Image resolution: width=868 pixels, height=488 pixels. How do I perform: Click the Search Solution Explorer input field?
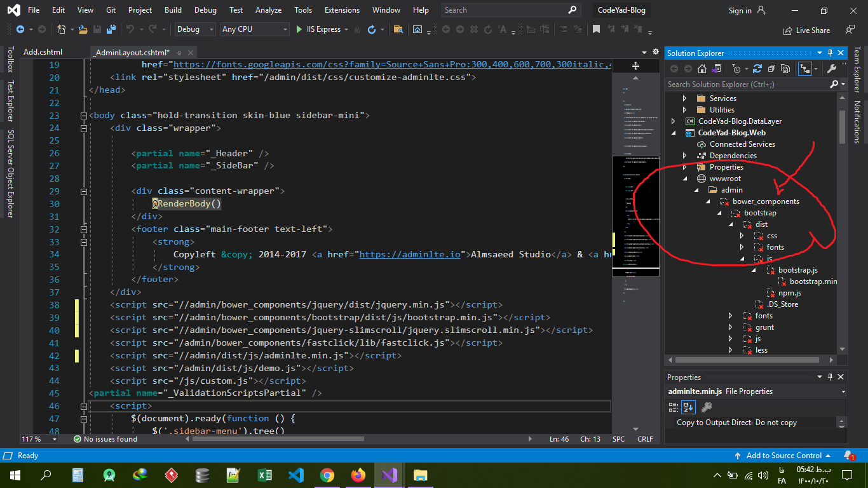pyautogui.click(x=747, y=84)
